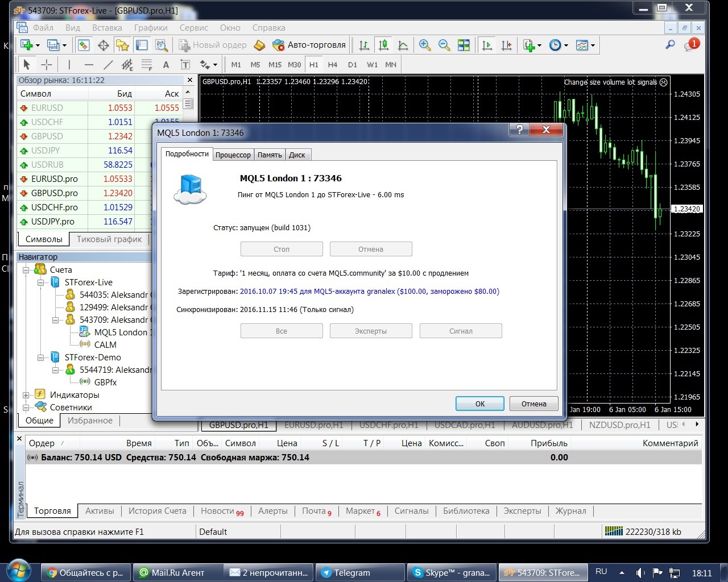Click the Windows Start button

[19, 571]
